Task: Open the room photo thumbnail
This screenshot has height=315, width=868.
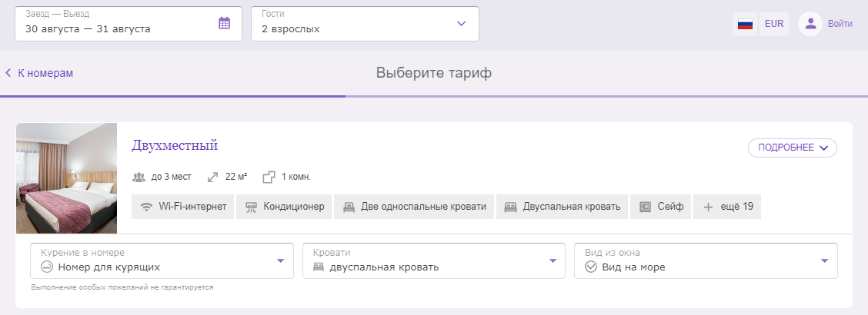Action: click(66, 178)
